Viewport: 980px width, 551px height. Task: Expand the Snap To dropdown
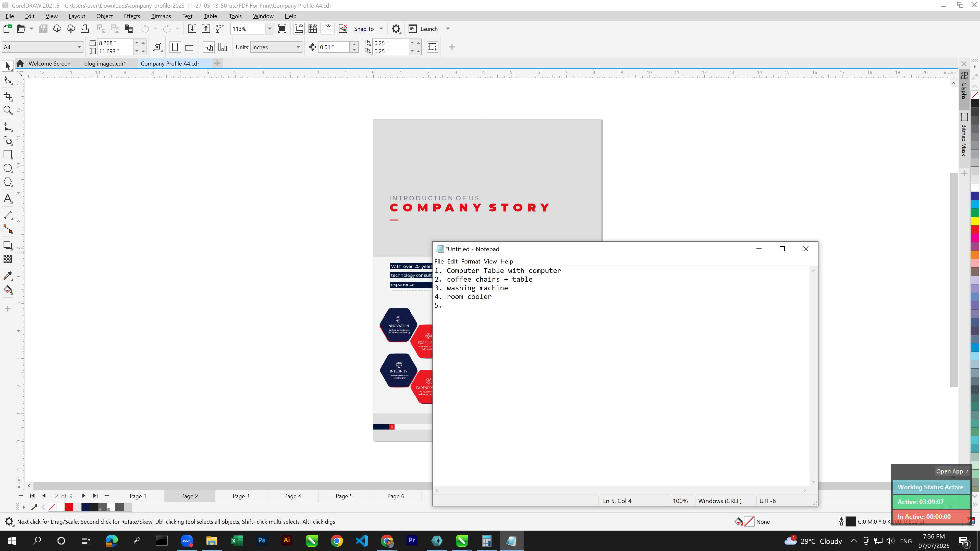[381, 29]
